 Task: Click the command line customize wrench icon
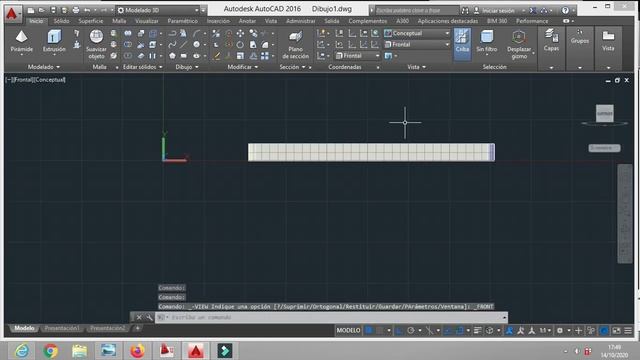click(x=149, y=317)
